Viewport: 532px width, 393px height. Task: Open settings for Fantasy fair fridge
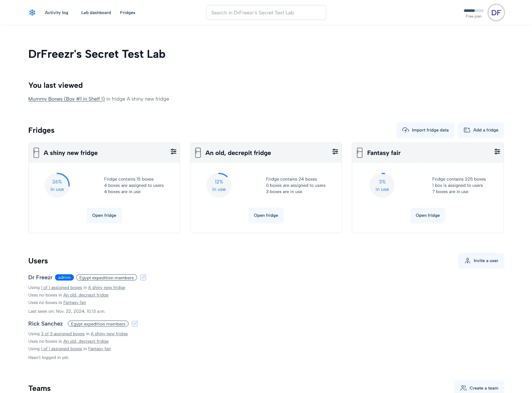coord(497,152)
